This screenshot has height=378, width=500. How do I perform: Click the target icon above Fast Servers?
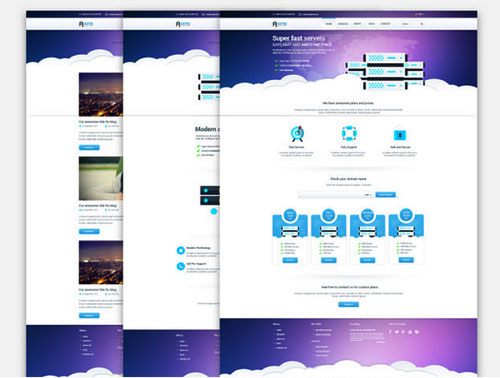point(297,134)
